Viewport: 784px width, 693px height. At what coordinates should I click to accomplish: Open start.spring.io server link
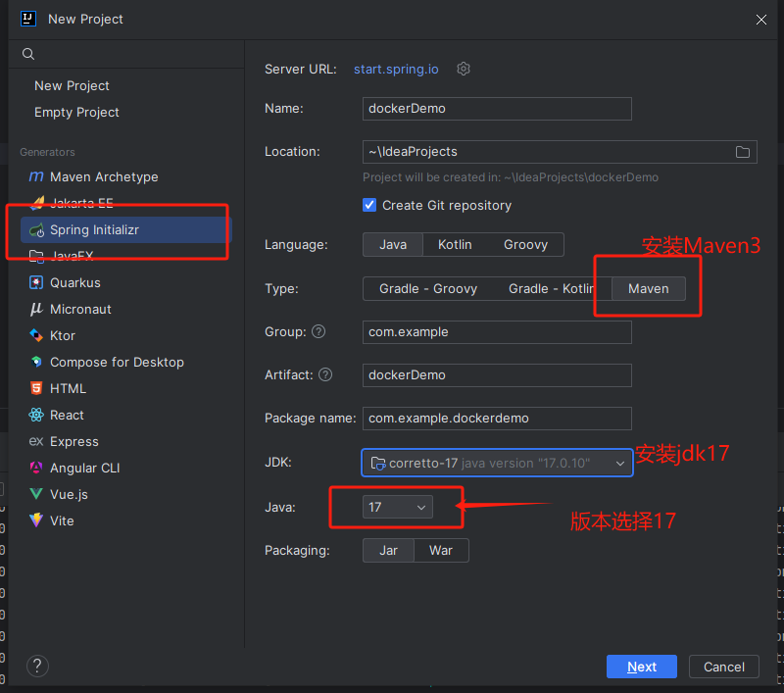pos(396,69)
